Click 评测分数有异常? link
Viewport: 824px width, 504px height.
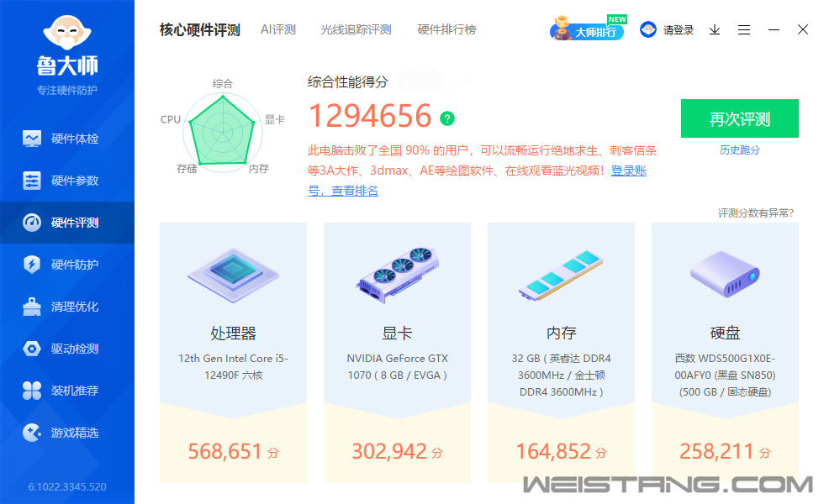[x=756, y=213]
